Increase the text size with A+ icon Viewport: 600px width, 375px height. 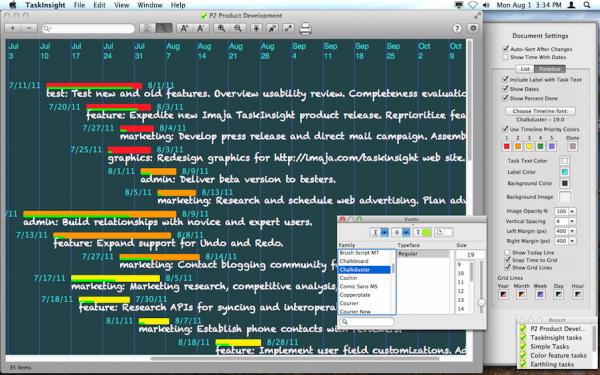[184, 28]
